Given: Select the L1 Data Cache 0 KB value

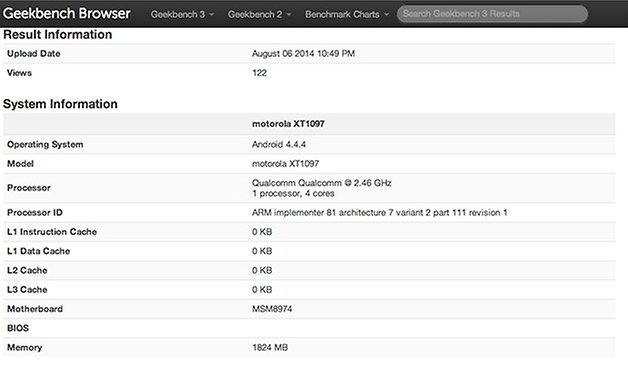Looking at the screenshot, I should (x=262, y=251).
